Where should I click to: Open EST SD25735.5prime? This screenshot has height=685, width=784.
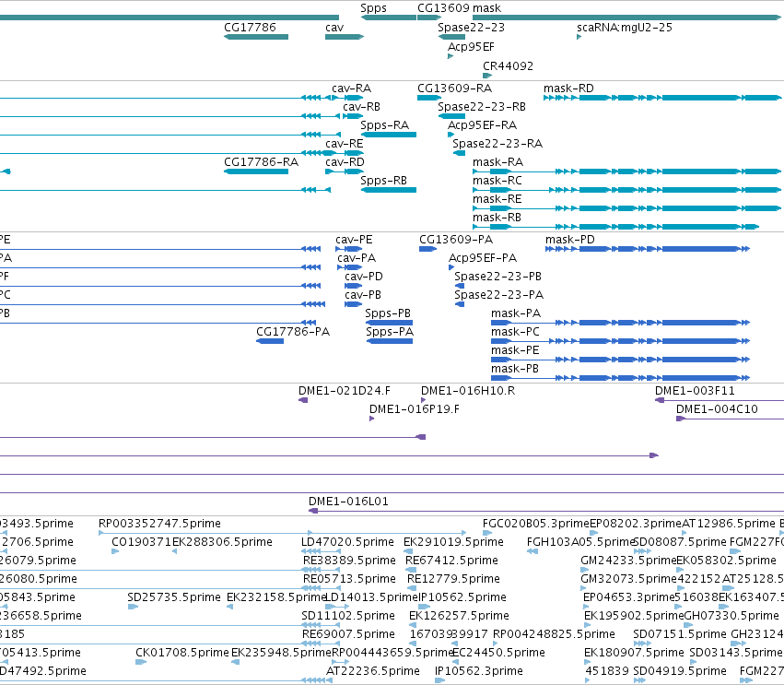174,597
